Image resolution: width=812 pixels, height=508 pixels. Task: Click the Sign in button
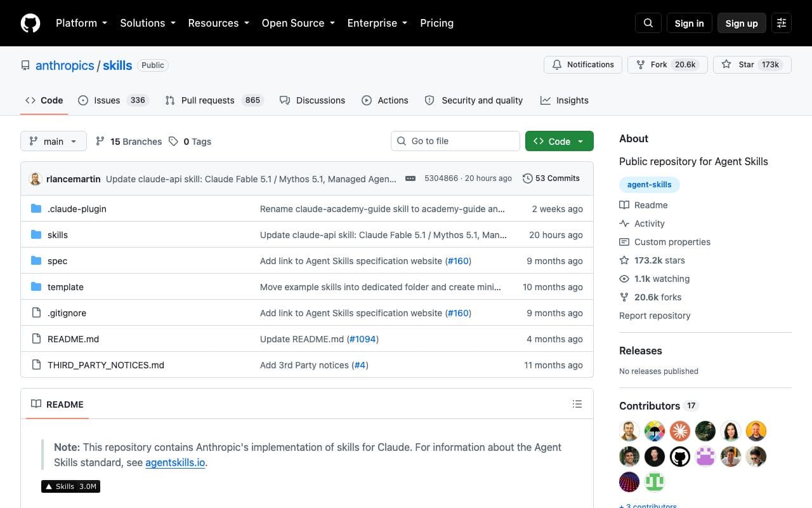tap(690, 23)
